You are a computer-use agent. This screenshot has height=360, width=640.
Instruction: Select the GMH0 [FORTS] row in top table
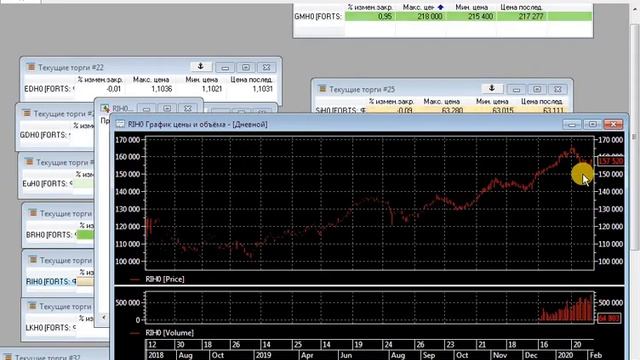[443, 16]
